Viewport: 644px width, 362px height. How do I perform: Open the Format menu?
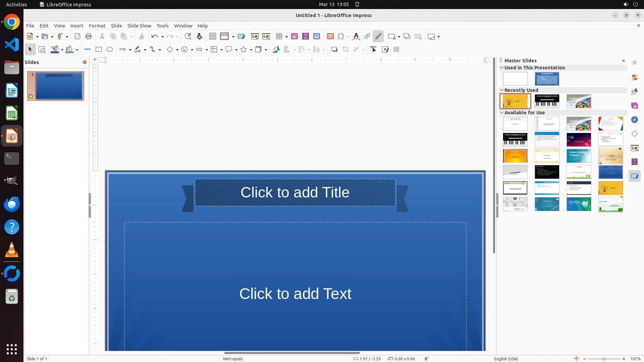(x=97, y=26)
